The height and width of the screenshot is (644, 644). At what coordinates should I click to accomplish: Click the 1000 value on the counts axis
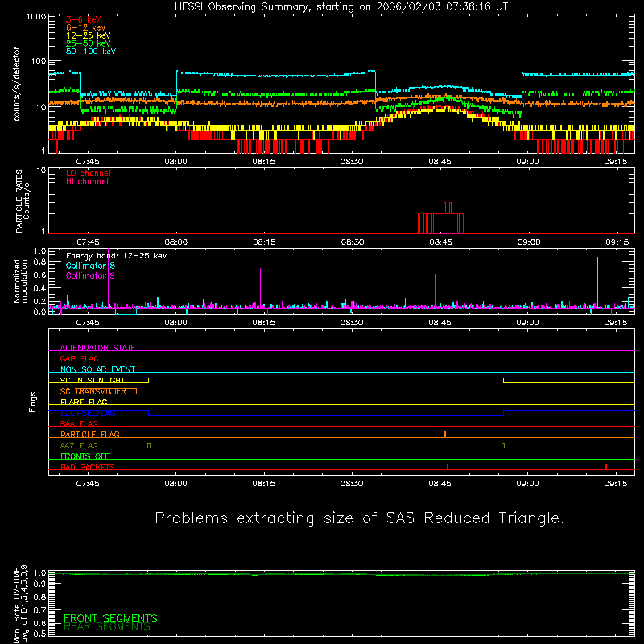(36, 16)
